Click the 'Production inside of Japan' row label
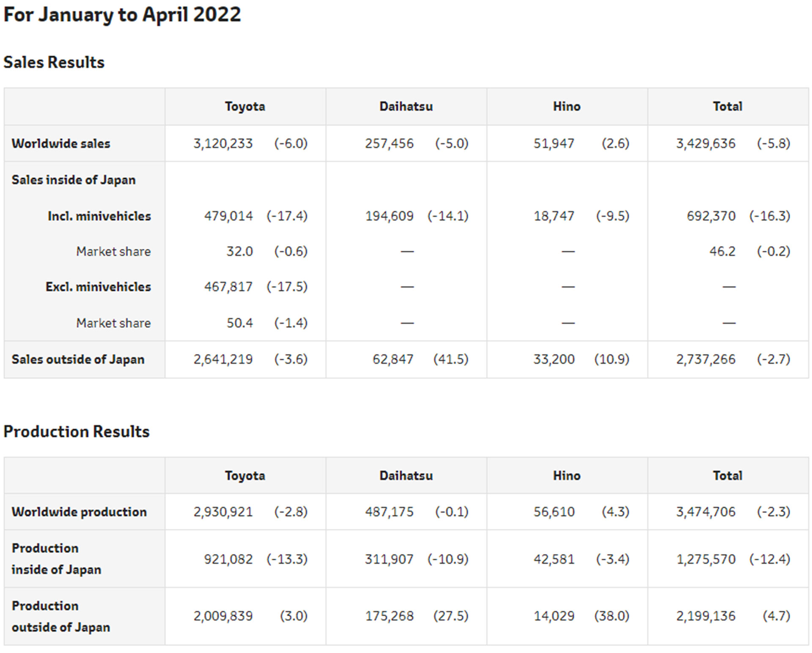 pyautogui.click(x=56, y=559)
